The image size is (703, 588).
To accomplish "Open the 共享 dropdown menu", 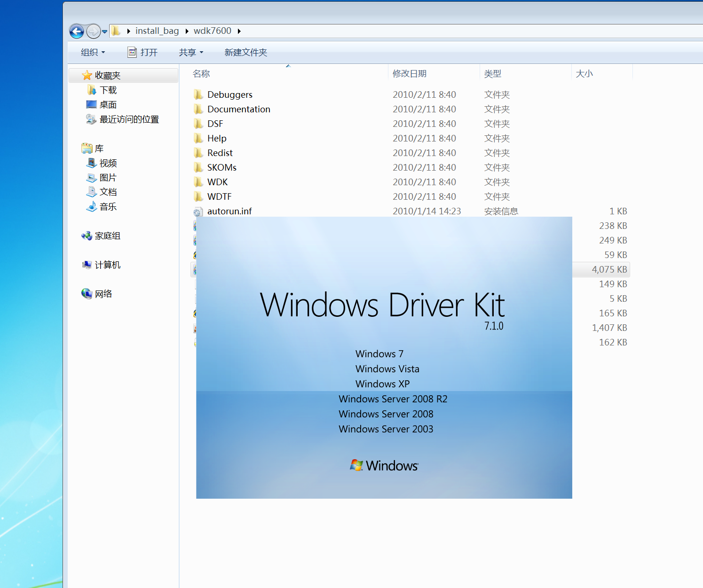I will (191, 52).
